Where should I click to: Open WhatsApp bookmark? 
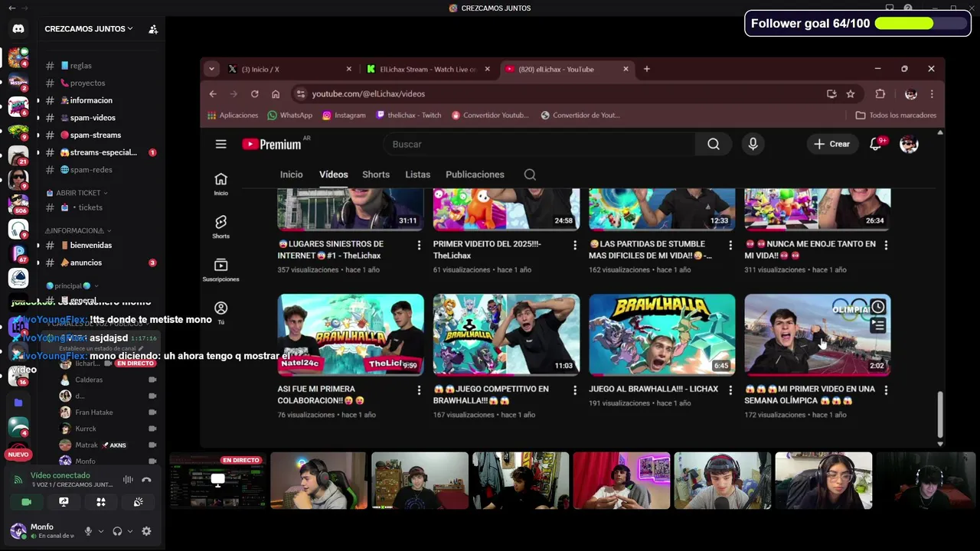290,115
